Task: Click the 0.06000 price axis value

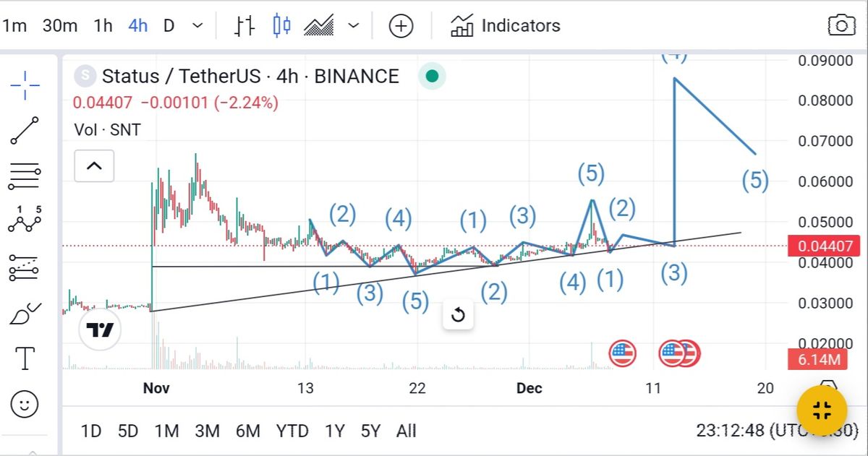Action: [825, 181]
